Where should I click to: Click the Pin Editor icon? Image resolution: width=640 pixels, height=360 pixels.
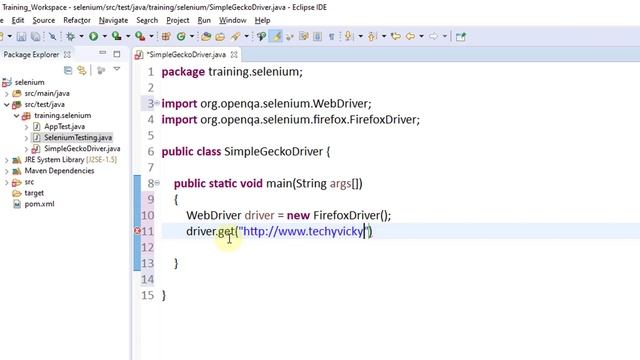[461, 37]
